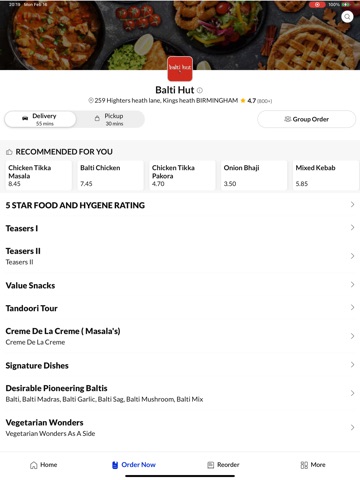360x480 pixels.
Task: Expand the Desirable Pioneering Baltis chevron
Action: [352, 393]
